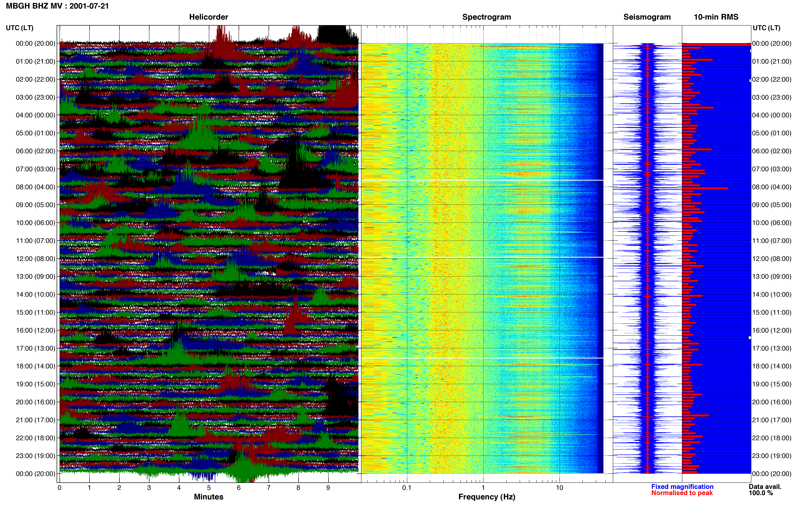The height and width of the screenshot is (508, 812).
Task: Click tick label "9" on the Minutes axis
Action: pos(328,488)
